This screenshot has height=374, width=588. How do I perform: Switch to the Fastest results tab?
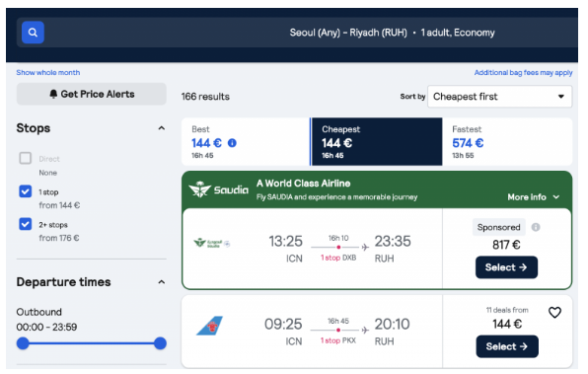pyautogui.click(x=507, y=142)
